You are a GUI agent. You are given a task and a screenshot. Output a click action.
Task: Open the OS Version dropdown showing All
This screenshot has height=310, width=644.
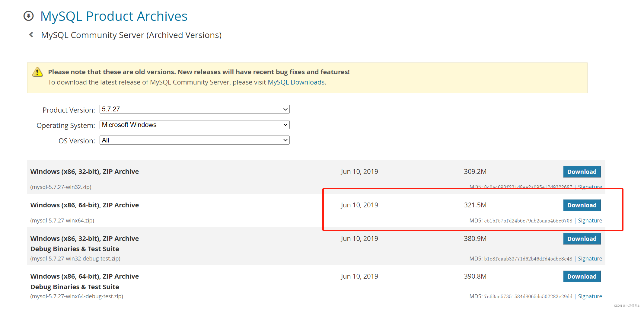pos(195,140)
